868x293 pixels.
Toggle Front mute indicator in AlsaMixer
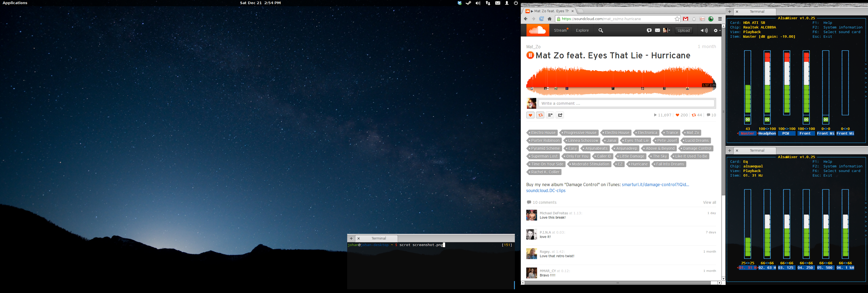click(x=806, y=120)
